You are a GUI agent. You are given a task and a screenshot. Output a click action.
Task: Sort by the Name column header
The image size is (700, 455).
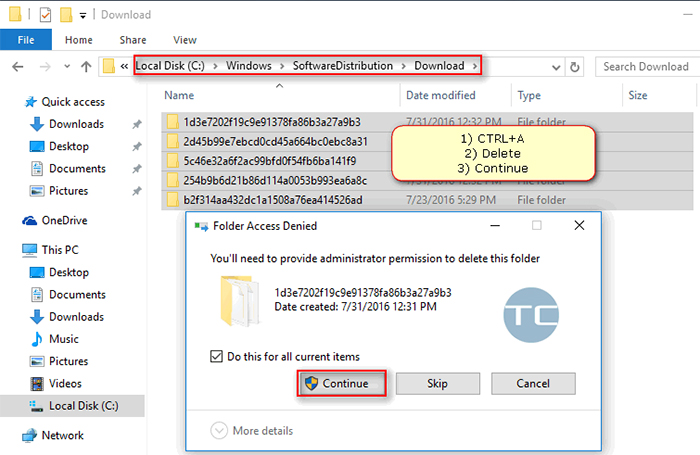click(179, 95)
